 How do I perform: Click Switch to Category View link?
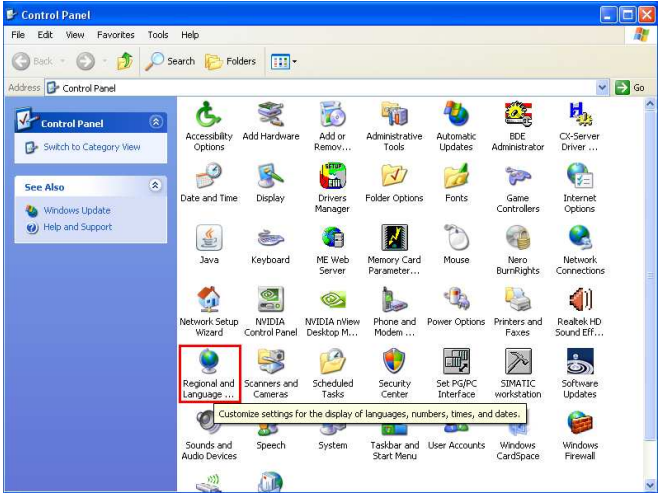pos(92,147)
